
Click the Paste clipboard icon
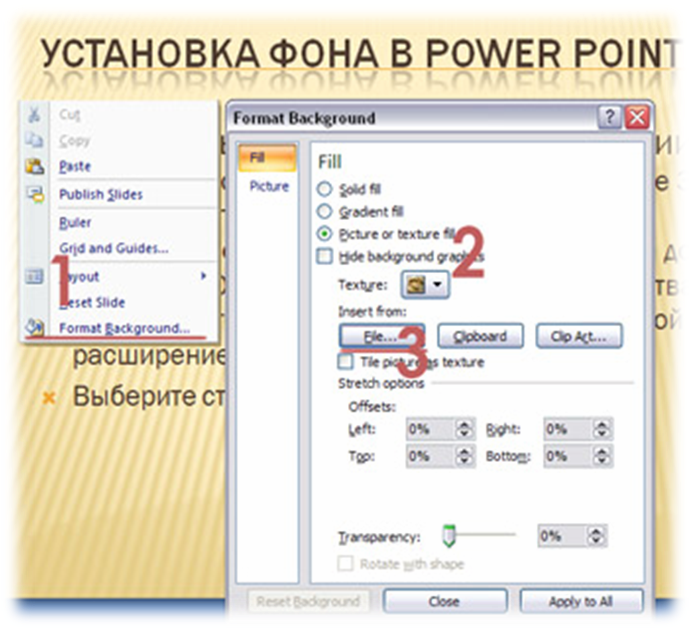(34, 166)
